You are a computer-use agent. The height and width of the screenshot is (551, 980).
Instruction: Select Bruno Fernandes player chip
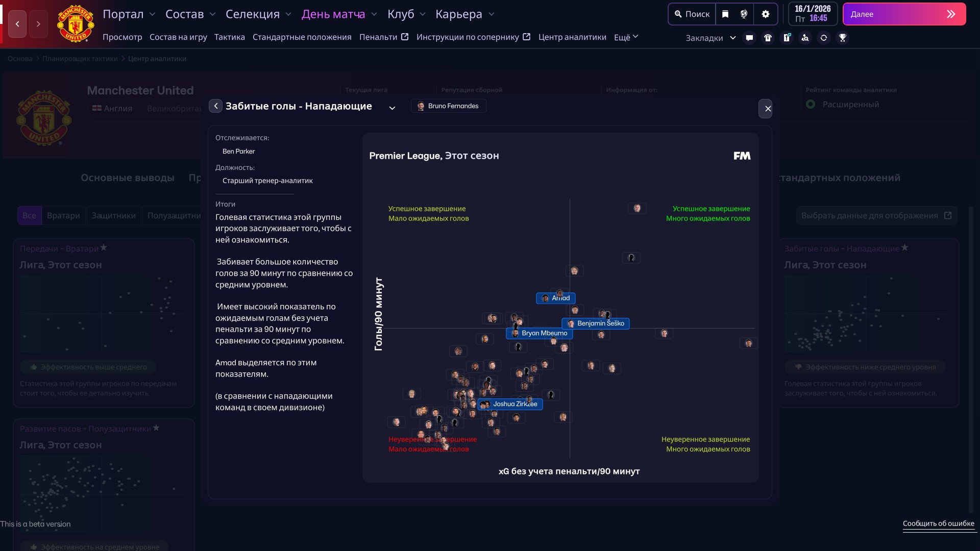click(x=448, y=106)
